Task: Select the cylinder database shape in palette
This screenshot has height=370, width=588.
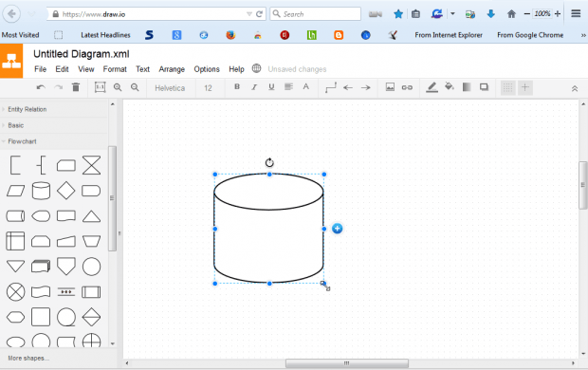Action: pyautogui.click(x=41, y=191)
